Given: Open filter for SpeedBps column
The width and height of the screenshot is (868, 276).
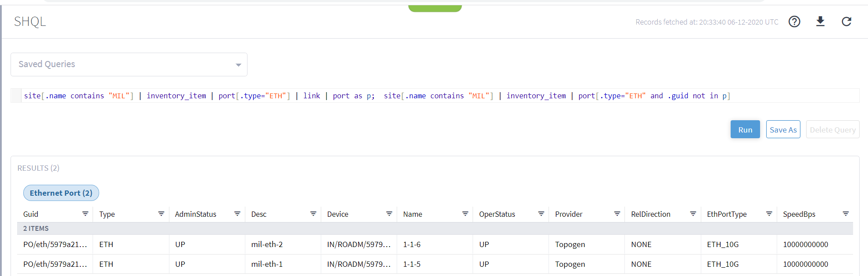Looking at the screenshot, I should pos(846,214).
